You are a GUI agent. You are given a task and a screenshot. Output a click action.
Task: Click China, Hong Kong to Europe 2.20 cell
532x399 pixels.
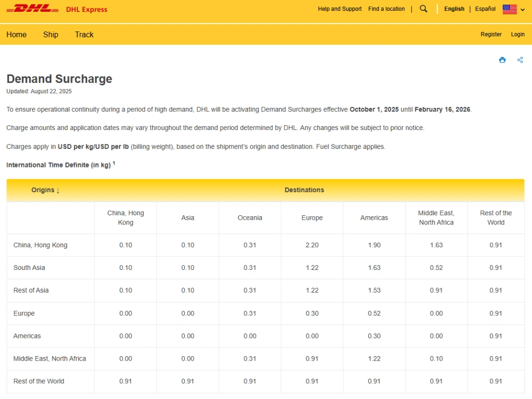312,245
